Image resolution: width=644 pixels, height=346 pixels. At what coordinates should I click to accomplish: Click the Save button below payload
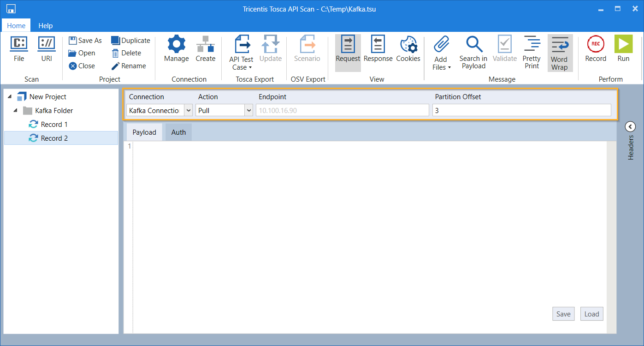(x=563, y=314)
